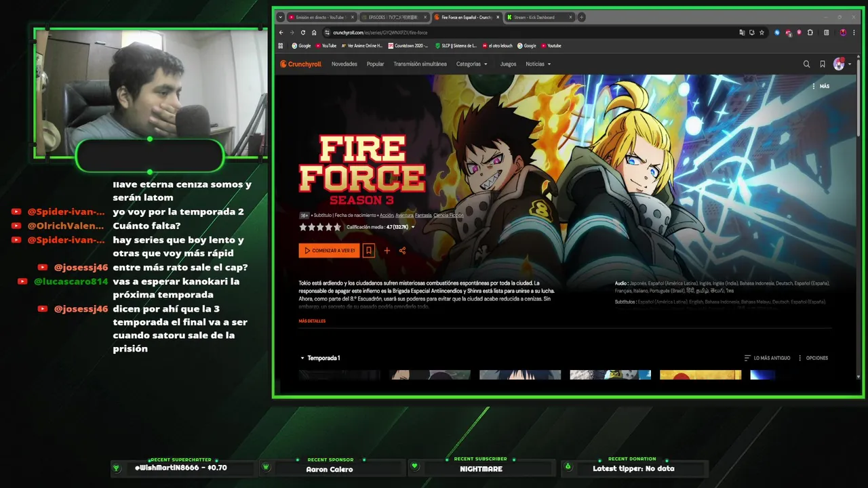Open the tab search dropdown arrow
The height and width of the screenshot is (488, 868).
pyautogui.click(x=280, y=18)
